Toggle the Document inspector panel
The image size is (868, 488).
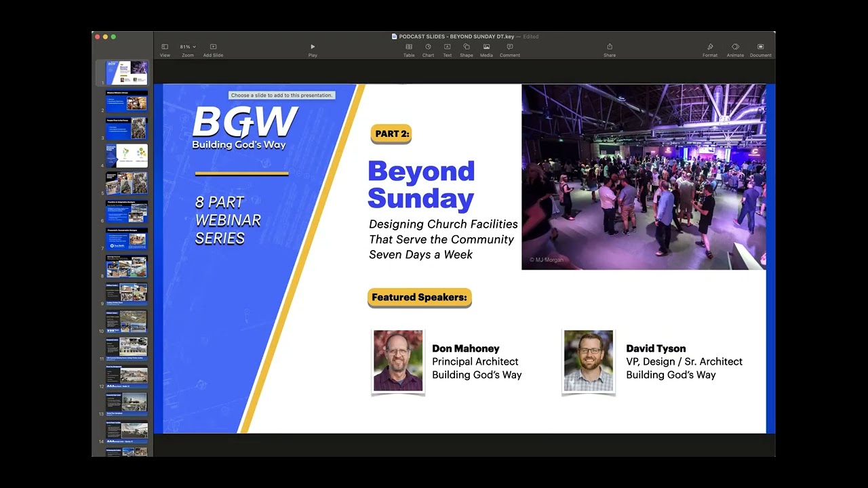click(761, 49)
